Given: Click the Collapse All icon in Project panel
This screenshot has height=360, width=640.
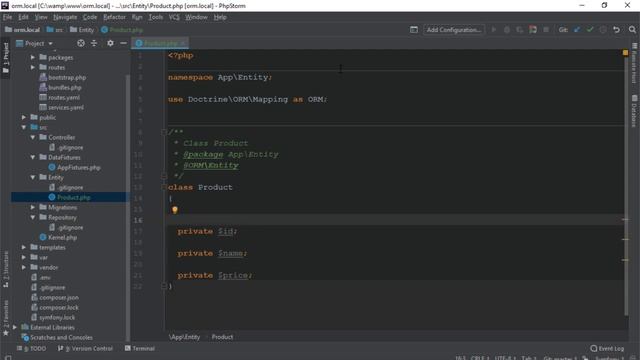Looking at the screenshot, I should click(x=94, y=43).
